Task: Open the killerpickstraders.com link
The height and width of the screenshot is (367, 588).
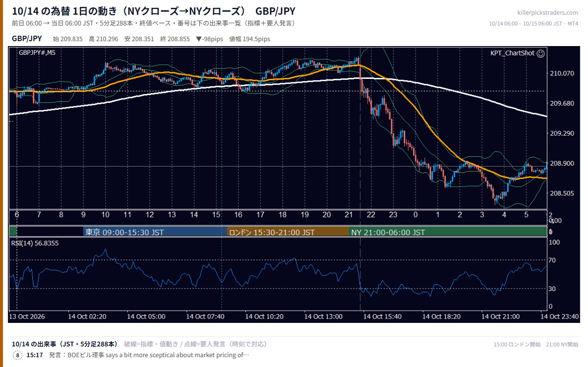Action: point(548,13)
